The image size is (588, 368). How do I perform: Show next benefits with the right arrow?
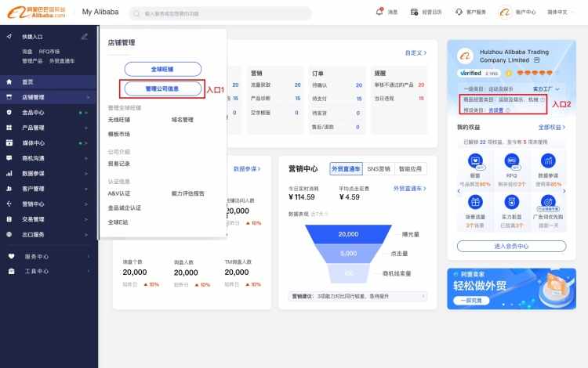click(x=564, y=191)
